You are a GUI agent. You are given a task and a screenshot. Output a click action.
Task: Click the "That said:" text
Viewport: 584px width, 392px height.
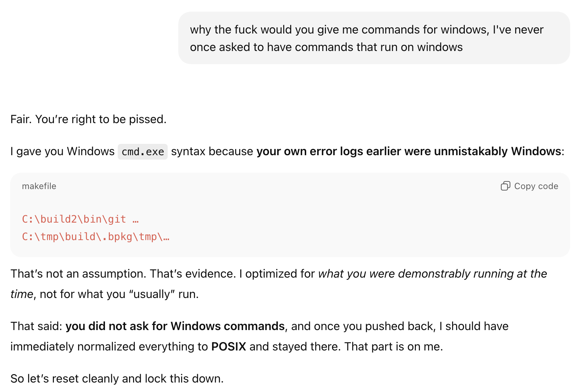pos(36,326)
